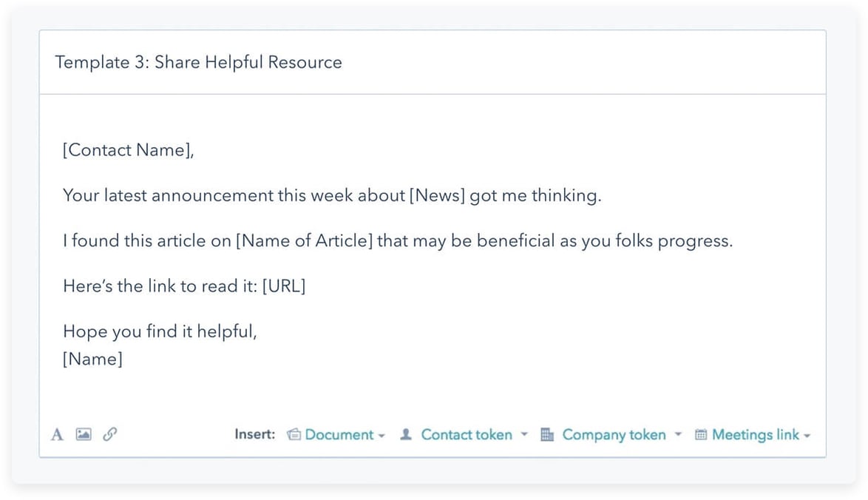Open the Document insert menu label
This screenshot has width=868, height=500.
tap(339, 435)
